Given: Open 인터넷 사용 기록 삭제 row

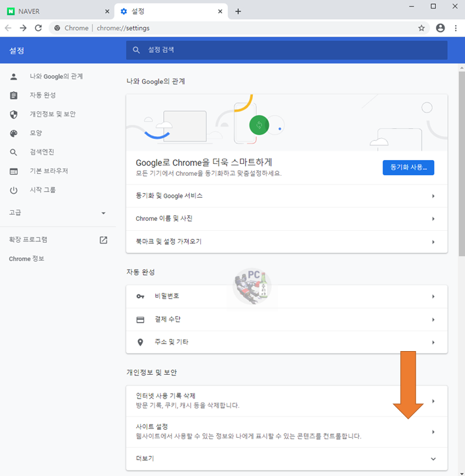Looking at the screenshot, I should [287, 401].
